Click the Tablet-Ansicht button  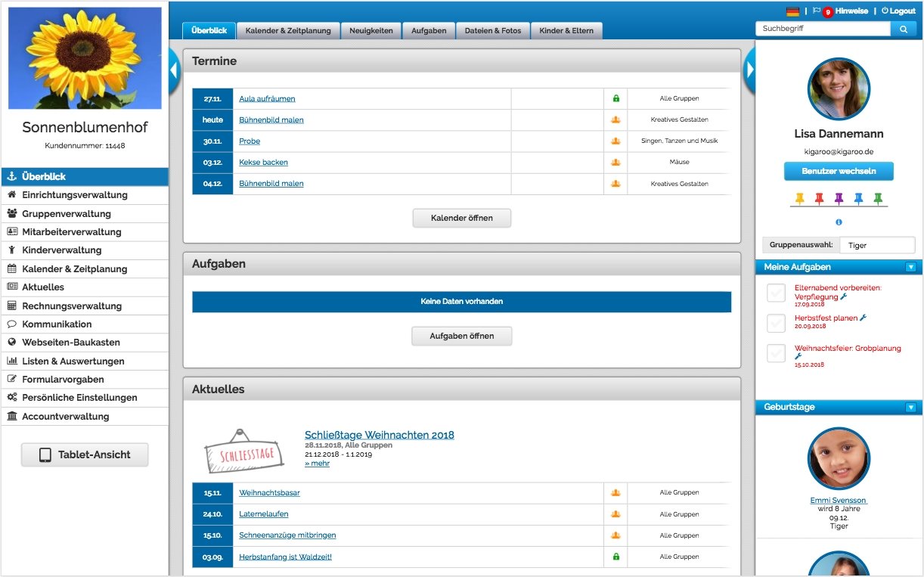click(85, 454)
